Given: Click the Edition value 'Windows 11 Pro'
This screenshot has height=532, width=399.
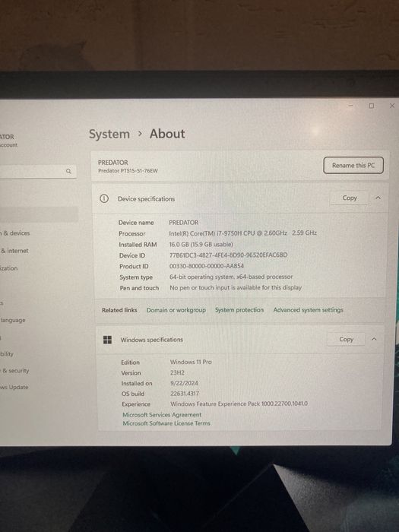Looking at the screenshot, I should [x=191, y=362].
